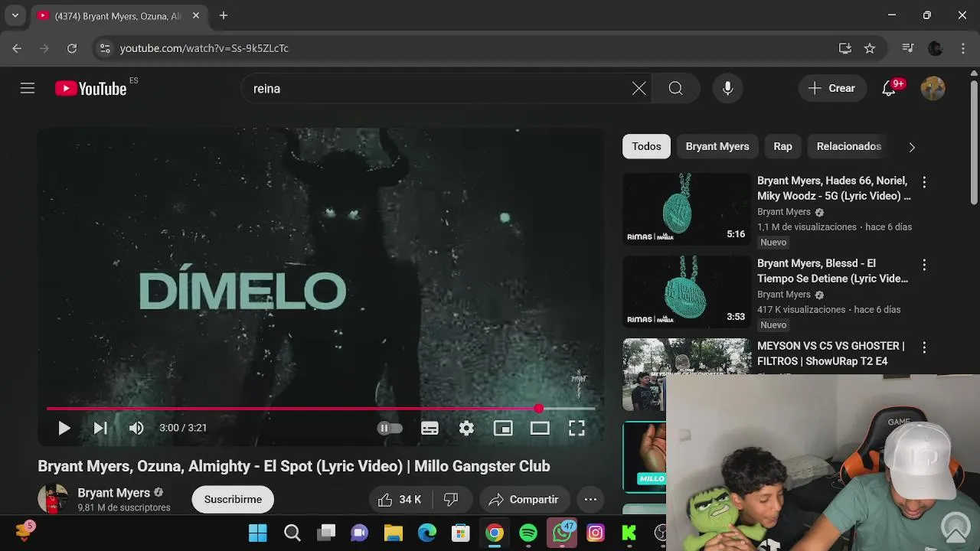Submit search with the magnifier button
980x551 pixels.
[675, 89]
